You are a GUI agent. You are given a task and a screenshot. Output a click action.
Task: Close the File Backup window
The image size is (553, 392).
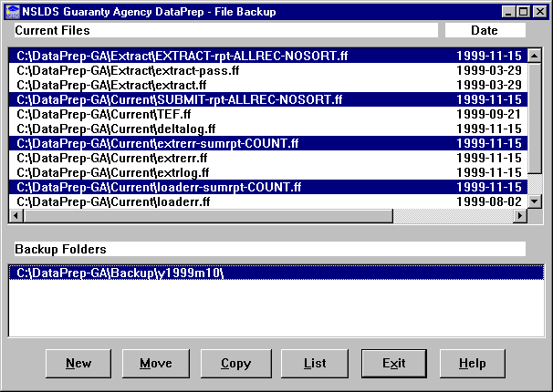click(x=540, y=12)
